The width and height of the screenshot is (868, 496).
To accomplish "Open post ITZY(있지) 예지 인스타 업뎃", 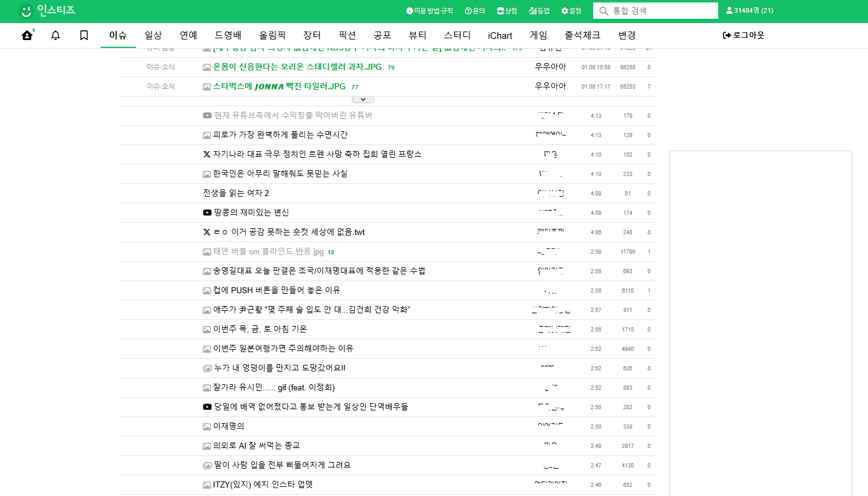I will pyautogui.click(x=263, y=484).
